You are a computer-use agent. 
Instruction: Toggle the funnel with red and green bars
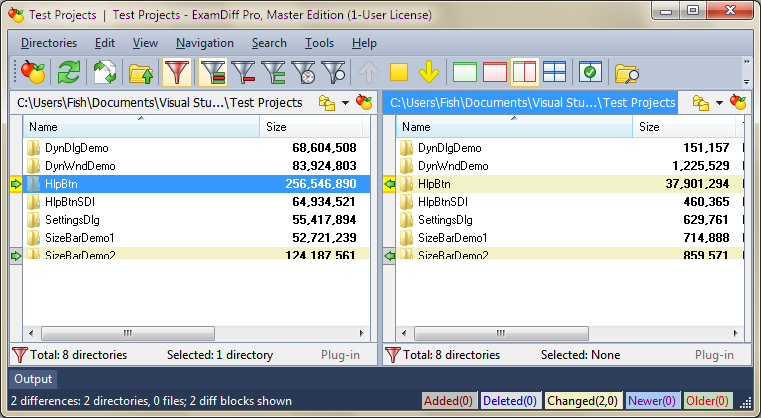pos(213,72)
